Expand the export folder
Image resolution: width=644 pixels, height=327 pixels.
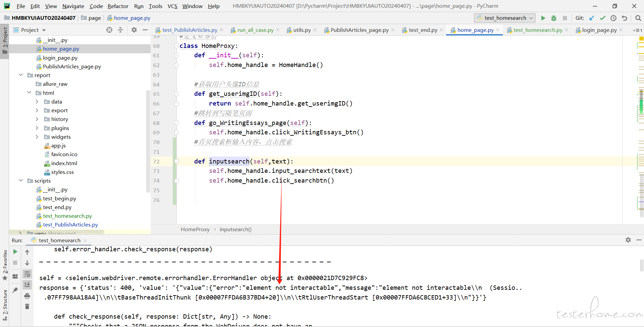pos(37,110)
